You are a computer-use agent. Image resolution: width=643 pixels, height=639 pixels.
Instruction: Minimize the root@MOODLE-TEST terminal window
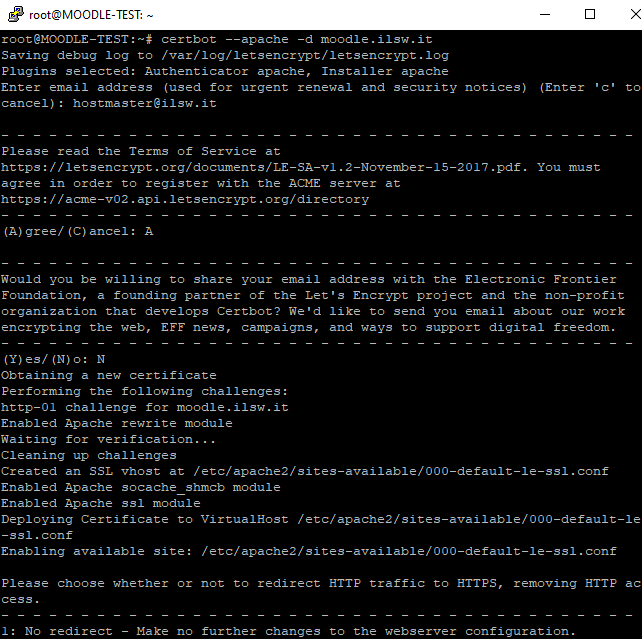pos(545,14)
